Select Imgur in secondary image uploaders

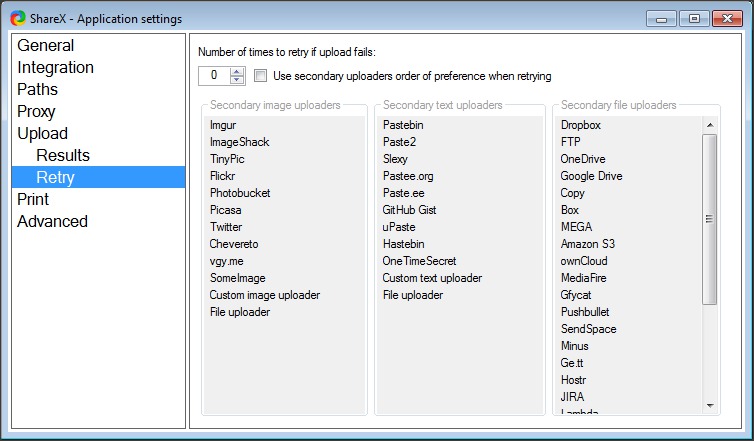tap(222, 125)
